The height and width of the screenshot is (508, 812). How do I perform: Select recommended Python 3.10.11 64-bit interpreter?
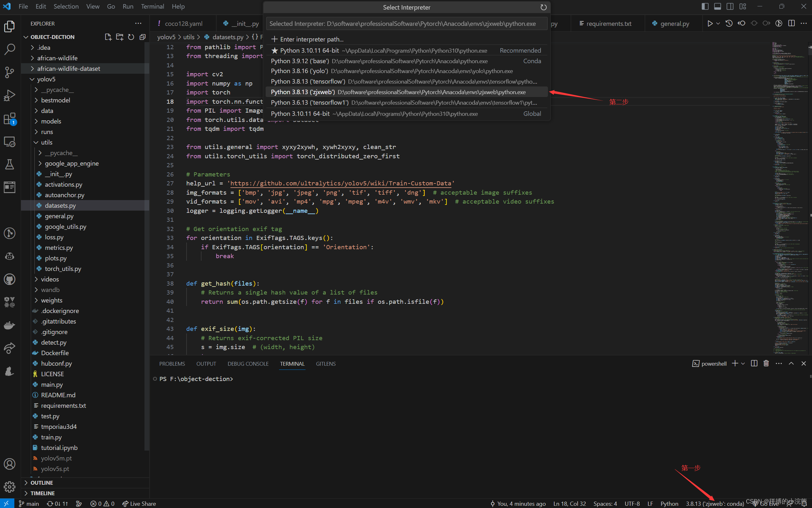[x=407, y=50]
